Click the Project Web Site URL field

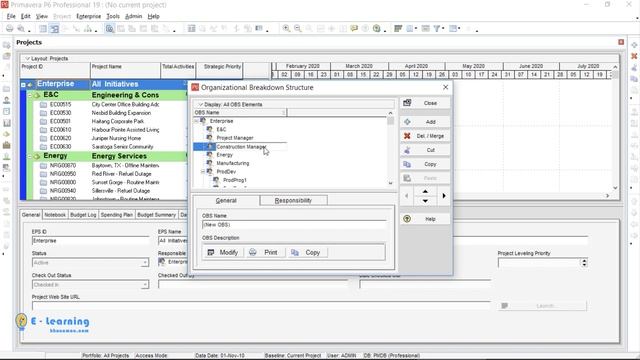[261, 306]
